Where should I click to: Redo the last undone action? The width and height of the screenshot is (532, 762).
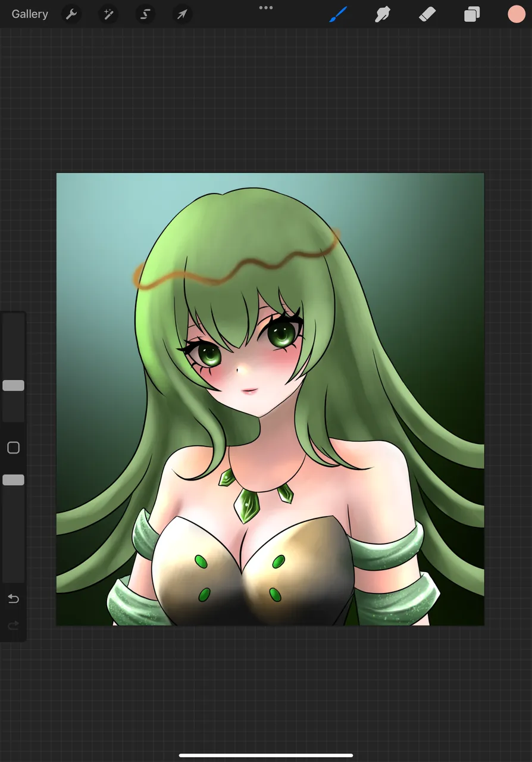[x=13, y=625]
